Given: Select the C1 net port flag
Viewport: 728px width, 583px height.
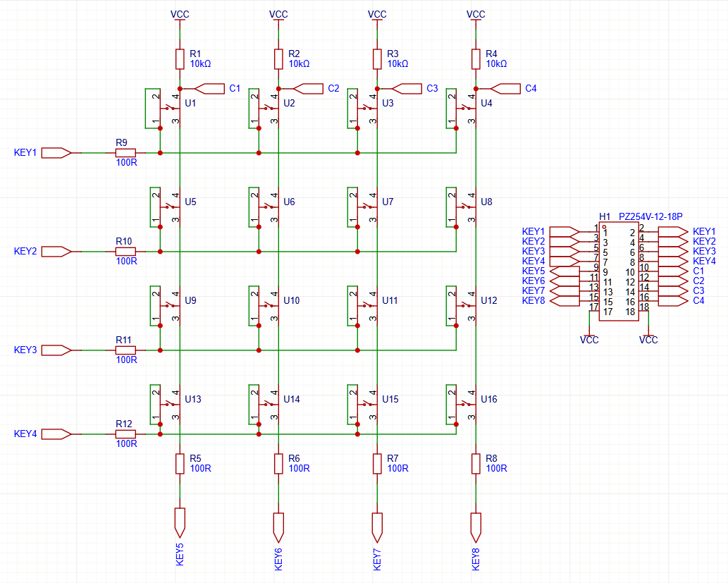Looking at the screenshot, I should click(208, 89).
